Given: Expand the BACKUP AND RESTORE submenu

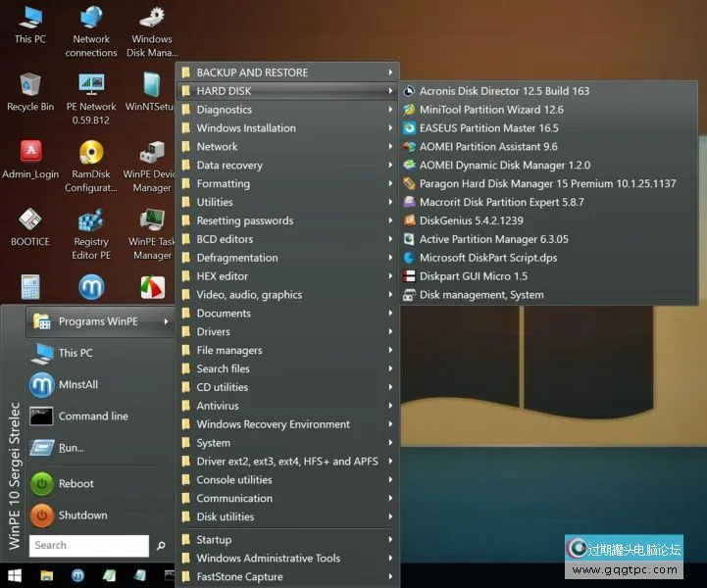Looking at the screenshot, I should click(x=252, y=73).
